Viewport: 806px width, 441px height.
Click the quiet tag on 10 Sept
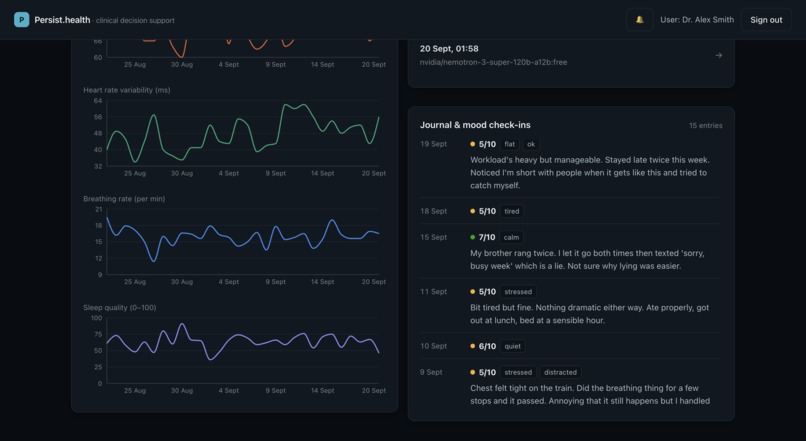(512, 346)
